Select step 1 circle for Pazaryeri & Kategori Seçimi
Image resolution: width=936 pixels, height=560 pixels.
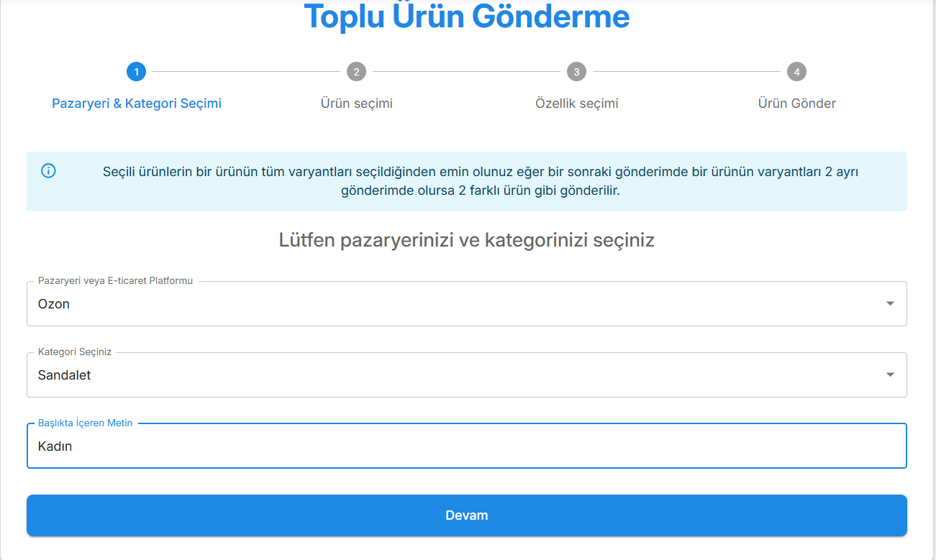pyautogui.click(x=136, y=71)
